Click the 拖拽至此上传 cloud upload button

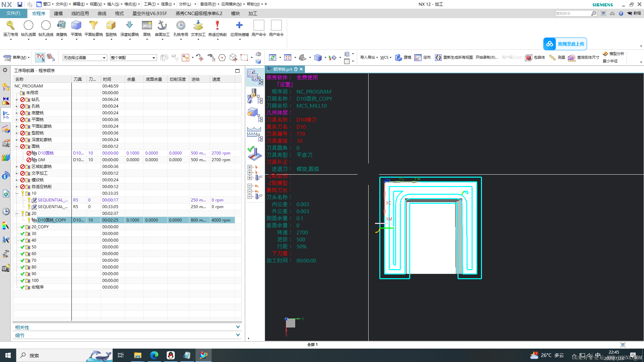point(565,44)
